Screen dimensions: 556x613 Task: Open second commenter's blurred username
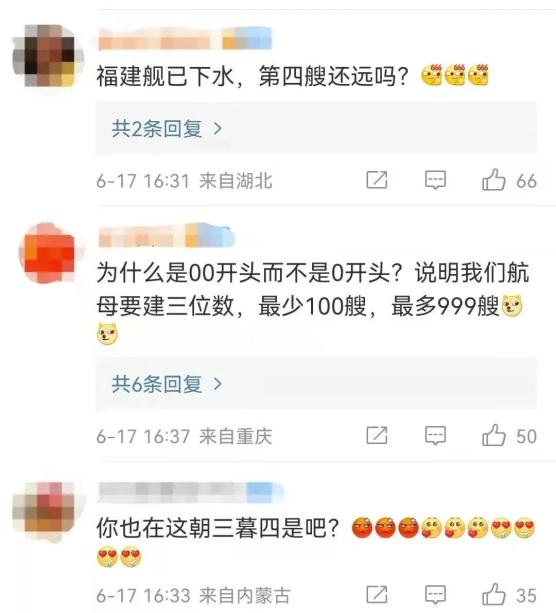coord(166,235)
